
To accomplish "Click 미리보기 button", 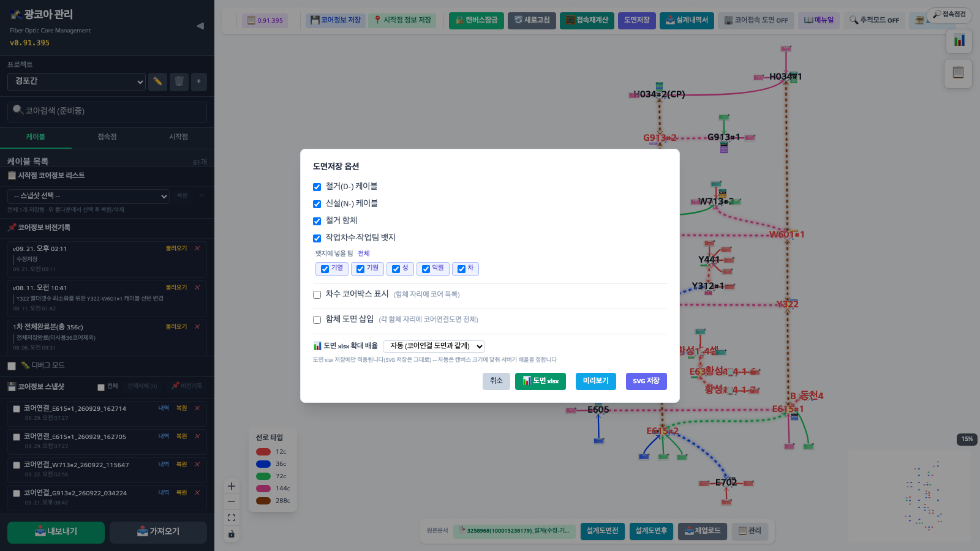I will pos(596,381).
